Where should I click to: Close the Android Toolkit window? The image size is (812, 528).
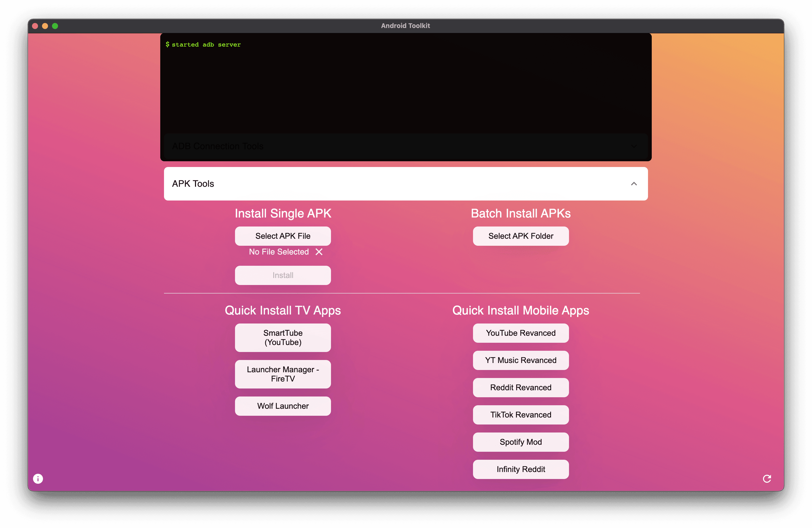click(x=35, y=26)
